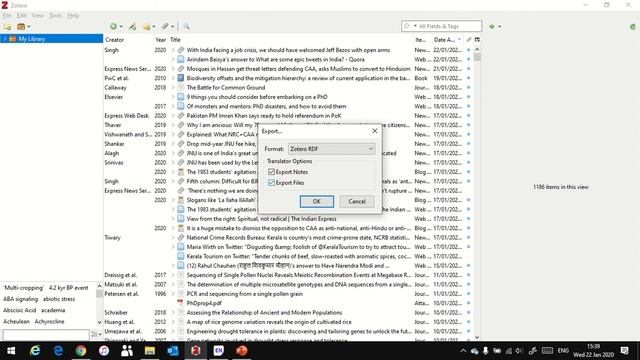Show hidden system tray icons chevron

click(463, 351)
